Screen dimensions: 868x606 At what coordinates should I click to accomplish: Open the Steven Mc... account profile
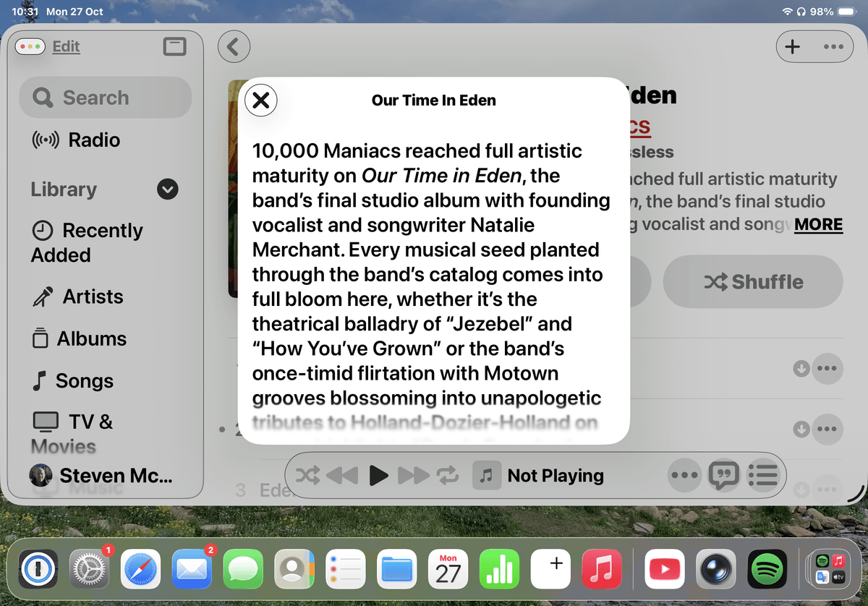[x=101, y=475]
